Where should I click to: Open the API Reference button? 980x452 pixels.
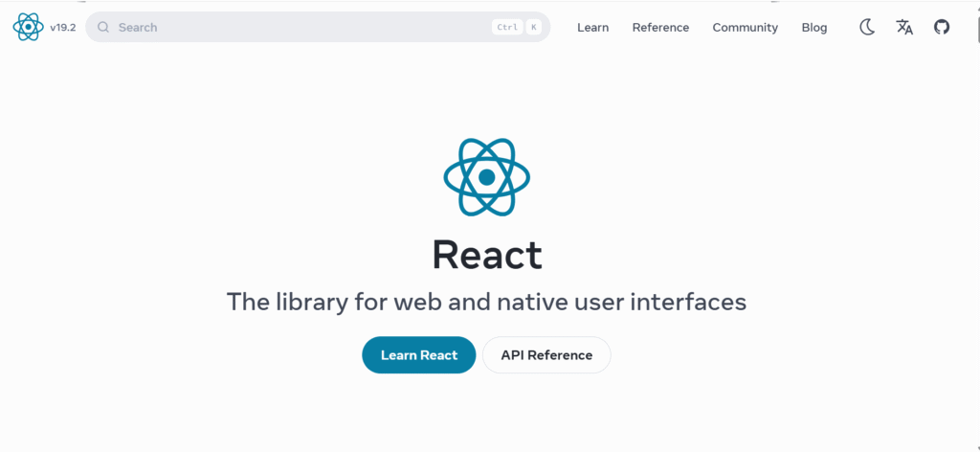[546, 354]
